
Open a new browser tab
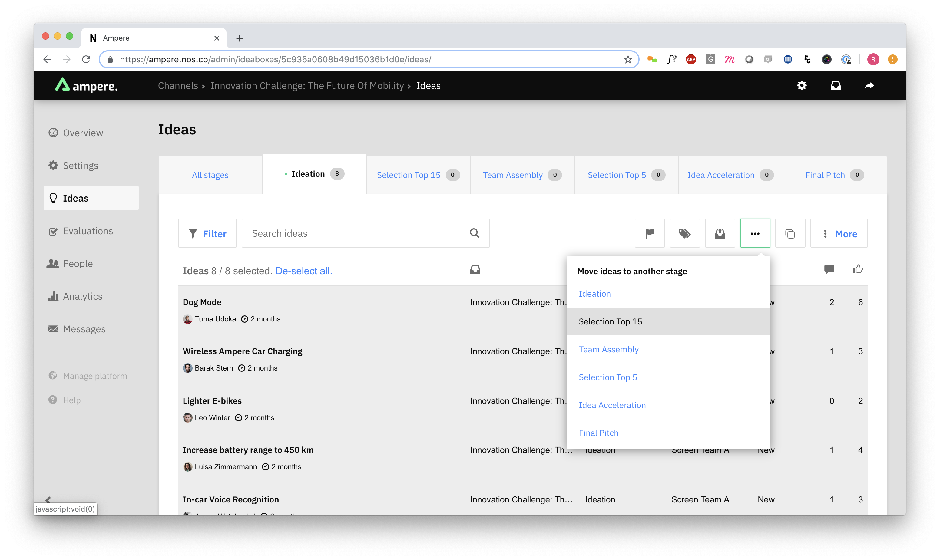point(240,38)
